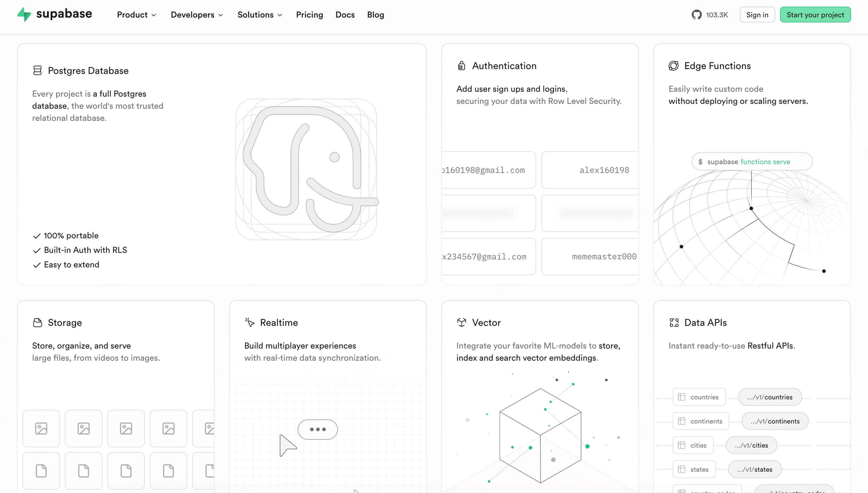The height and width of the screenshot is (493, 868).
Task: Click the first document file tile in Storage
Action: (x=41, y=471)
